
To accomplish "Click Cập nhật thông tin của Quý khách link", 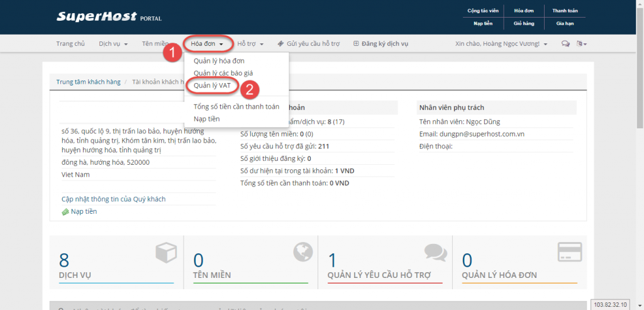I will click(113, 199).
